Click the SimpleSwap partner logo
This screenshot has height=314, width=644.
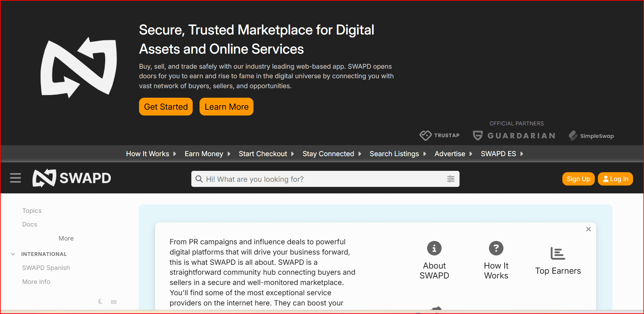pos(591,136)
